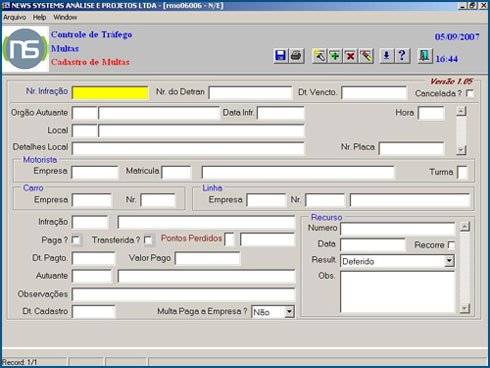490x368 pixels.
Task: Click the Record: 1/1 status bar text
Action: pos(20,362)
